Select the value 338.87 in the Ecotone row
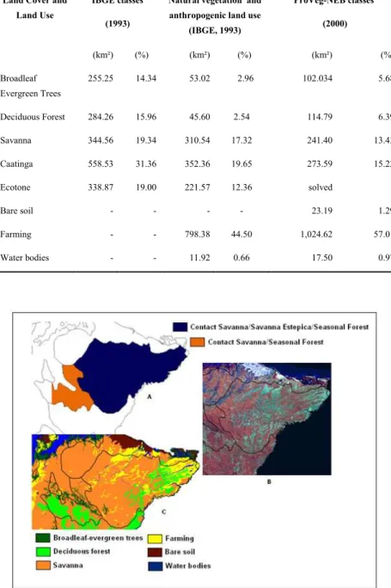Image resolution: width=391 pixels, height=588 pixels. pyautogui.click(x=101, y=187)
